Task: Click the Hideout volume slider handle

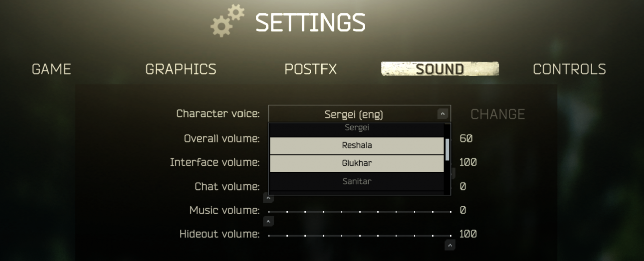Action: pyautogui.click(x=450, y=245)
